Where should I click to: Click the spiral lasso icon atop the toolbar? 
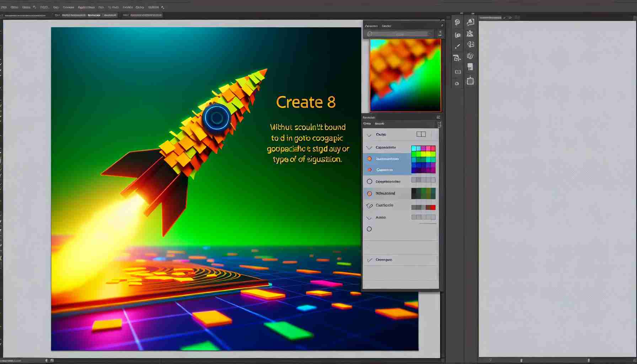point(457,22)
